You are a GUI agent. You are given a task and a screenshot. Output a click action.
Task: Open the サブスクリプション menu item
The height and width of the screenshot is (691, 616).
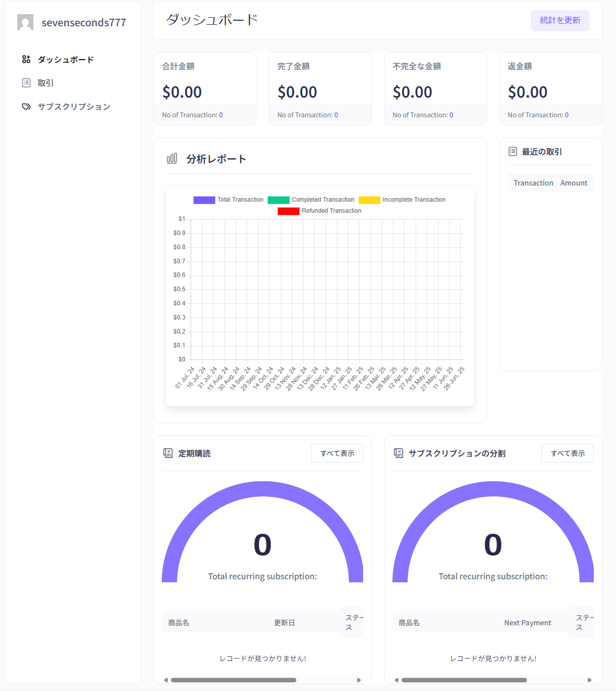tap(74, 107)
